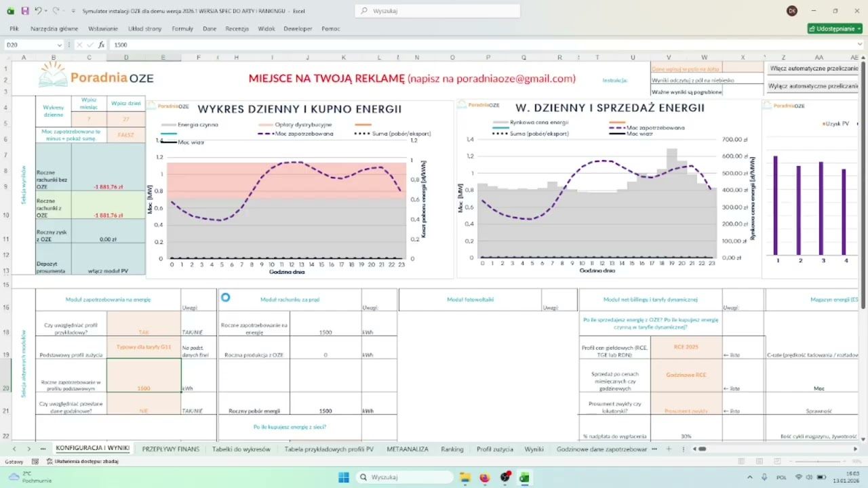Expand the Undo history dropdown arrow
Viewport: 868px width, 488px height.
47,11
